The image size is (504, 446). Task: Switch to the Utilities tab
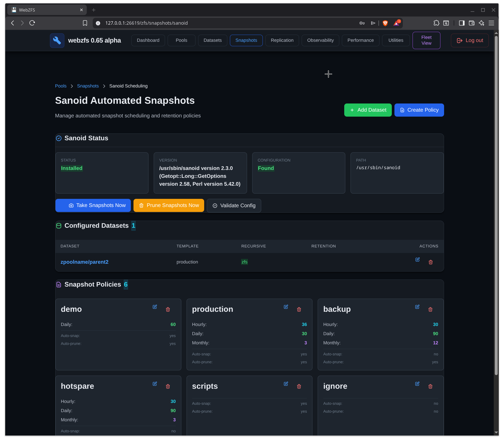[x=396, y=40]
